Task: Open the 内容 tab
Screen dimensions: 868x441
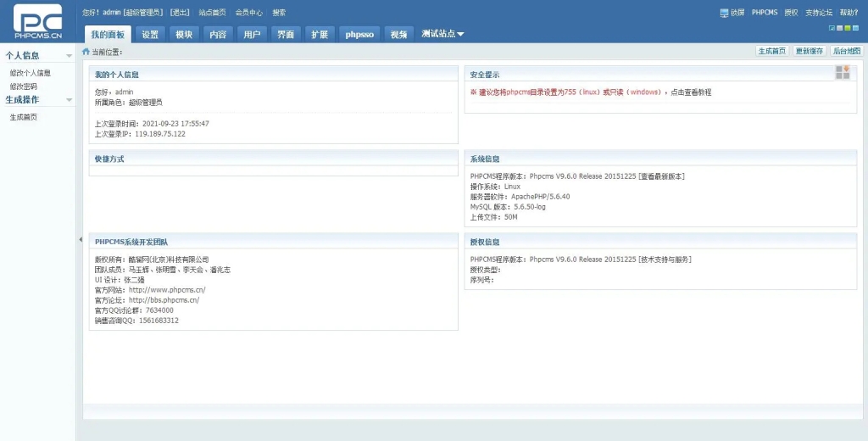Action: pos(218,35)
